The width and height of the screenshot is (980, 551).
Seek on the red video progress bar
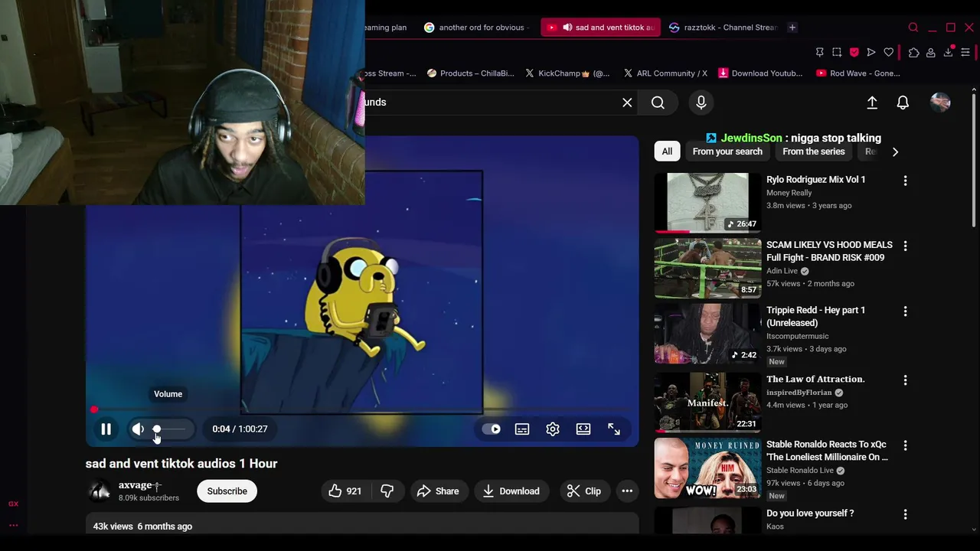[362, 409]
